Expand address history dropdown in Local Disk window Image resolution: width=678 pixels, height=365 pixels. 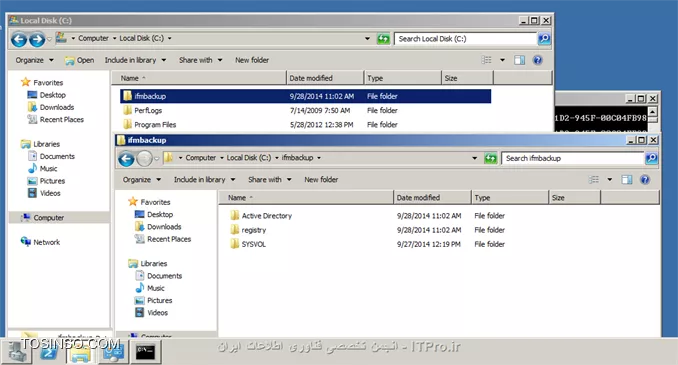tap(368, 38)
